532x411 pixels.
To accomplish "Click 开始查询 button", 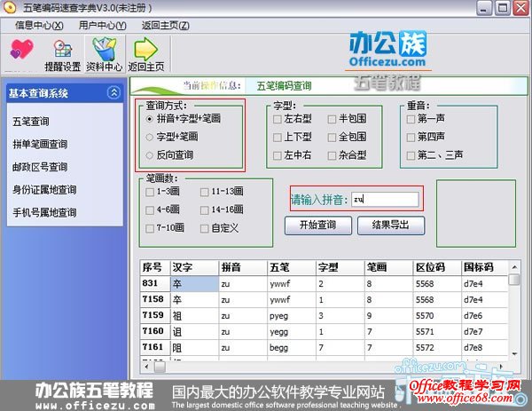I will tap(318, 225).
